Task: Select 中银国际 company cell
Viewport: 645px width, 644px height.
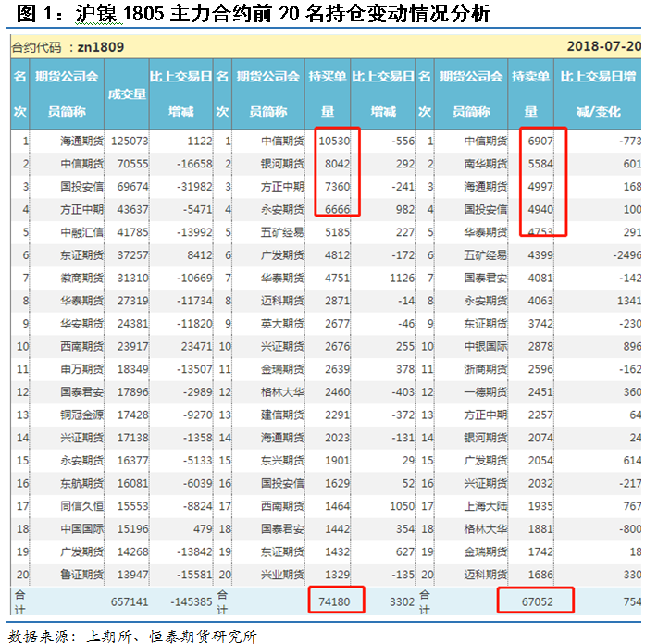Action: (x=486, y=347)
